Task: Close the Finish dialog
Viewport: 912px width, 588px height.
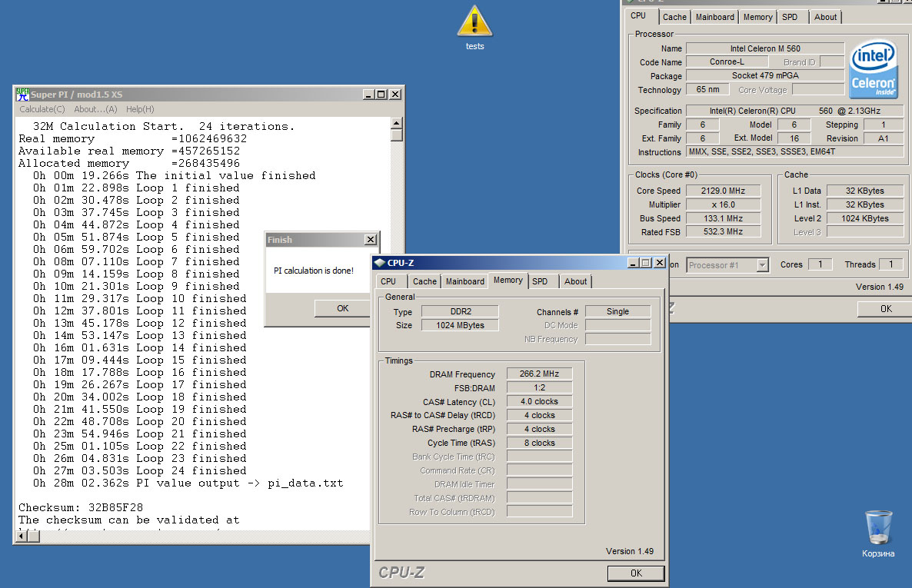Action: tap(371, 240)
